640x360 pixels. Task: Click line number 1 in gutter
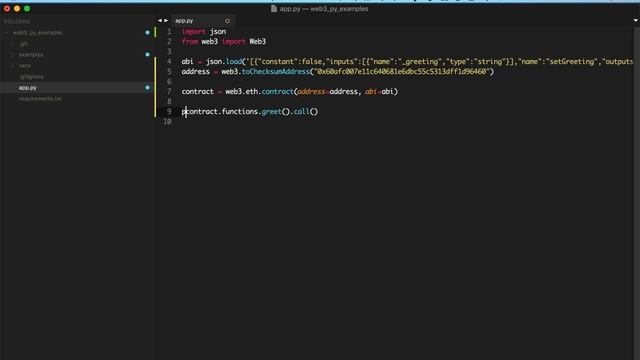(169, 31)
